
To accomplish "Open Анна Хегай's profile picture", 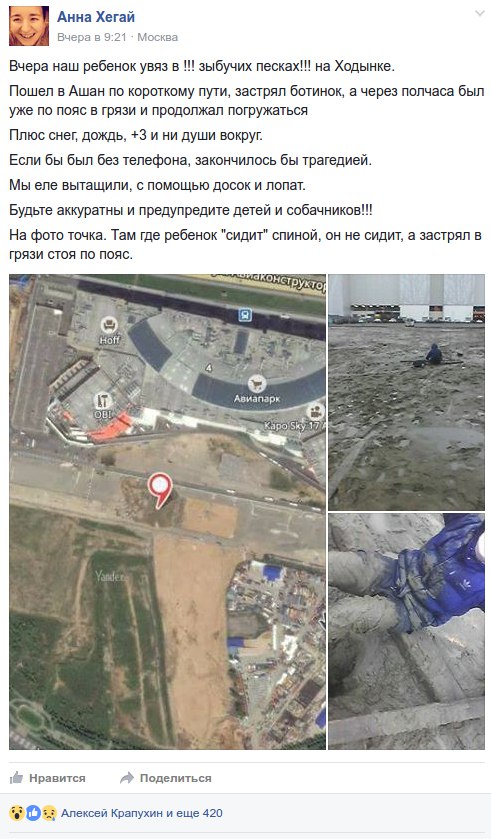I will pos(29,26).
